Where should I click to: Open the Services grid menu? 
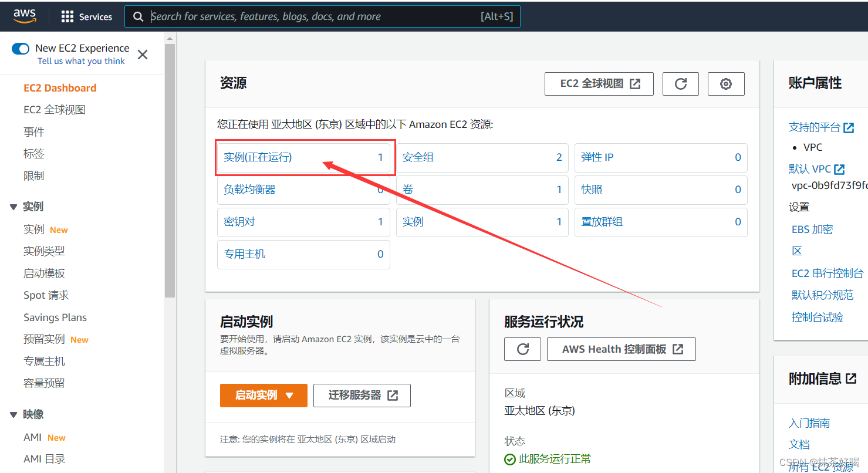coord(87,16)
